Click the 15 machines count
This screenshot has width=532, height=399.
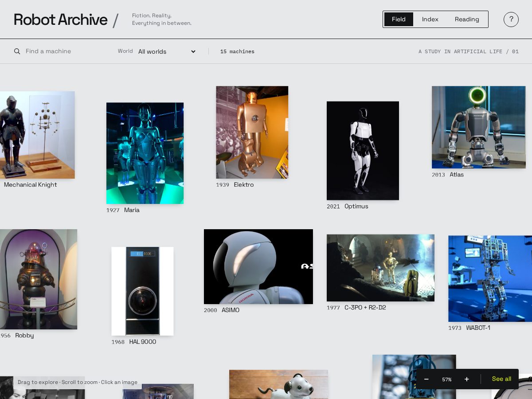[x=237, y=51]
